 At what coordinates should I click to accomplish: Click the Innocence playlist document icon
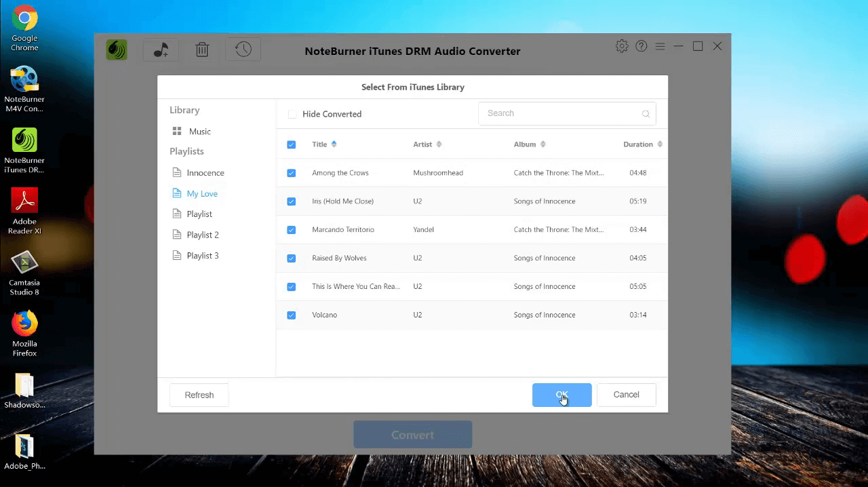177,172
